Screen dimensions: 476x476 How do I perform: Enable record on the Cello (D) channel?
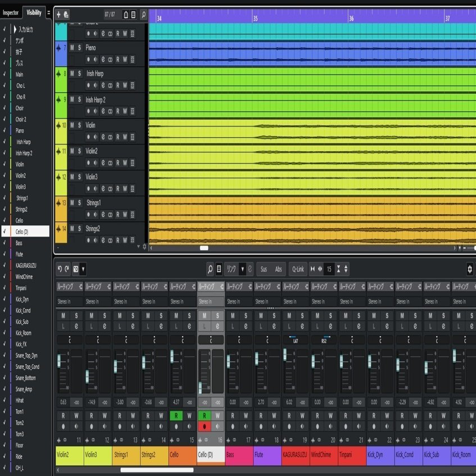click(x=205, y=427)
